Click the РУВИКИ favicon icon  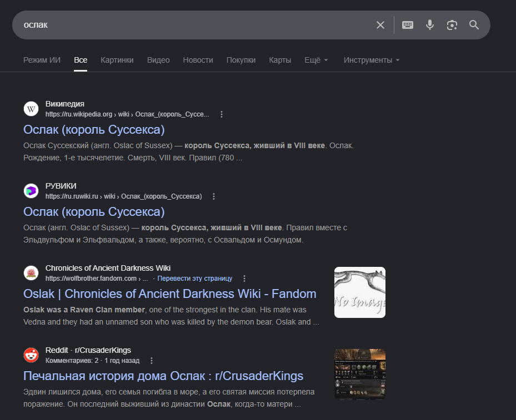31,191
